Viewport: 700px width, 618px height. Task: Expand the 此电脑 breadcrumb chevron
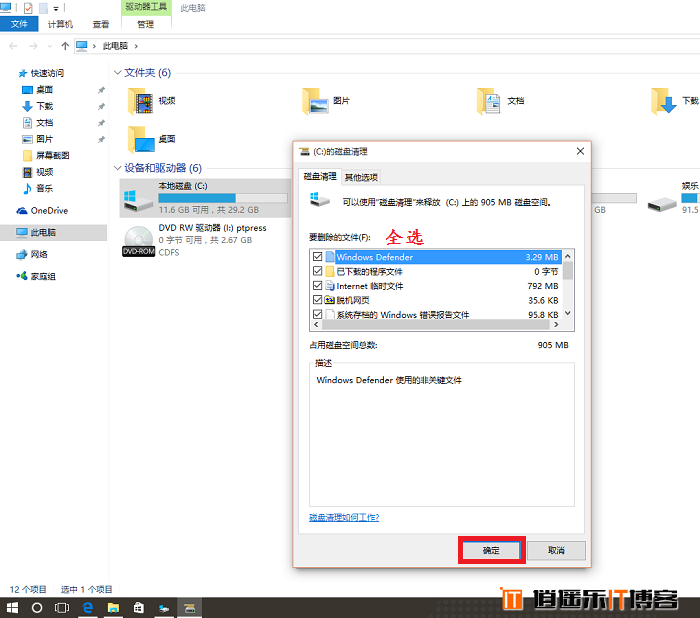click(x=136, y=46)
